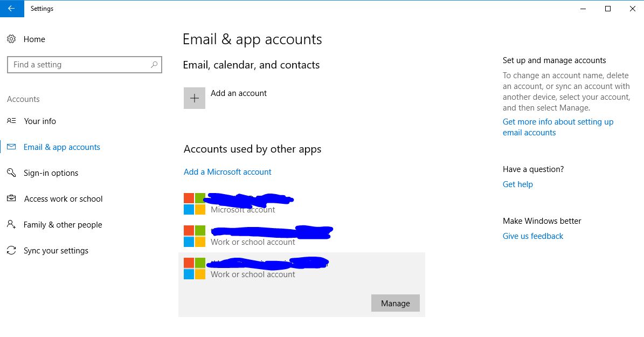Go to Your info section

tap(40, 121)
